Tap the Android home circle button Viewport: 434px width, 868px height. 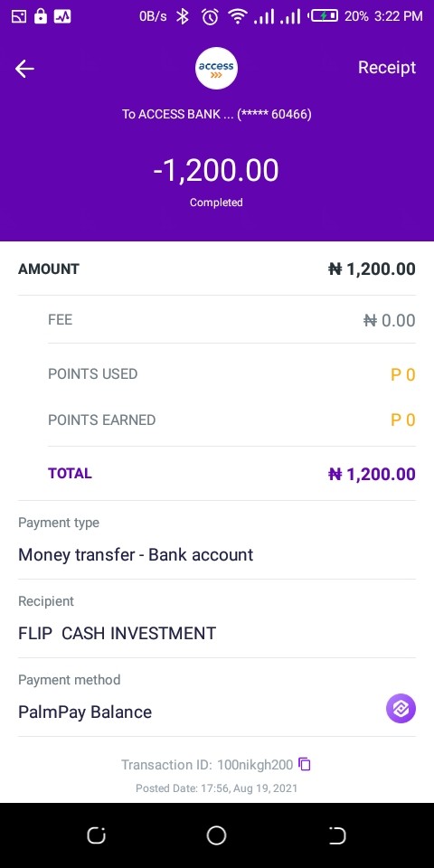click(216, 835)
